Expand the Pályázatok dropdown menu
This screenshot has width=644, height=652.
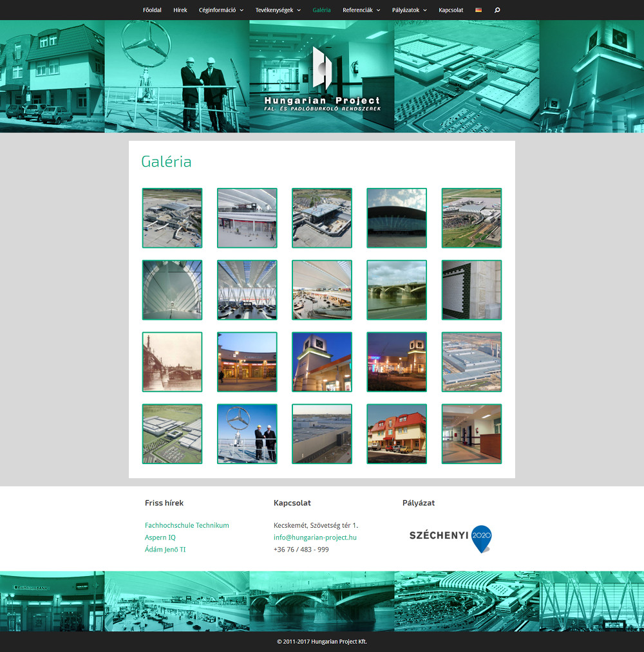point(409,10)
